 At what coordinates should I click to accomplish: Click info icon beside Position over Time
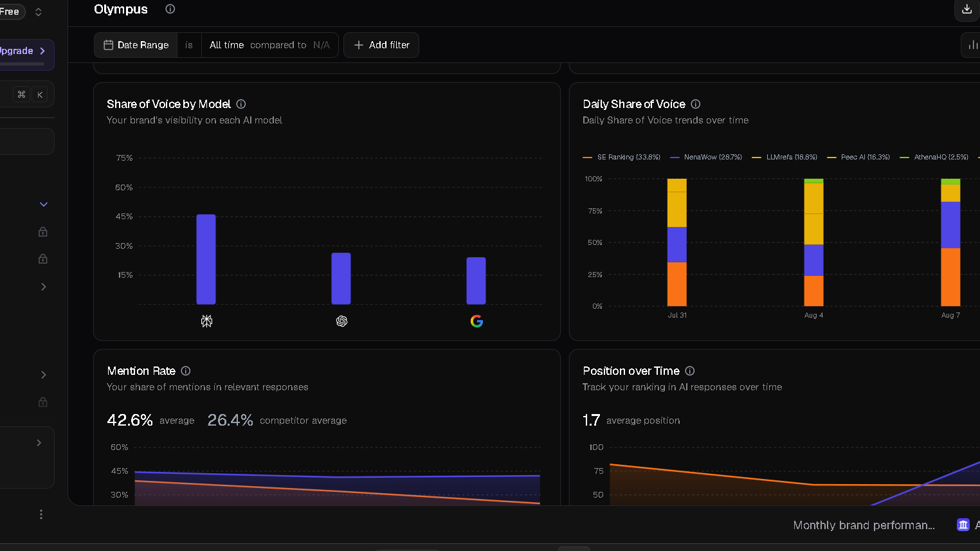[x=690, y=371]
